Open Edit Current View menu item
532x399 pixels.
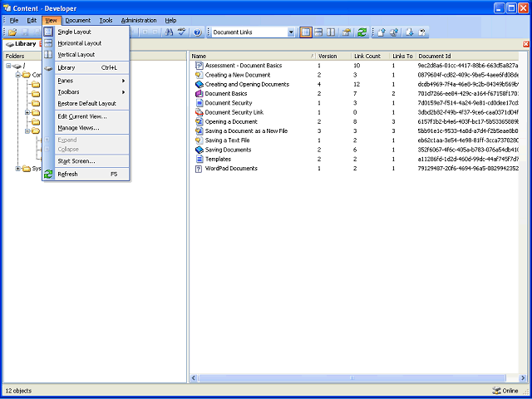click(86, 116)
